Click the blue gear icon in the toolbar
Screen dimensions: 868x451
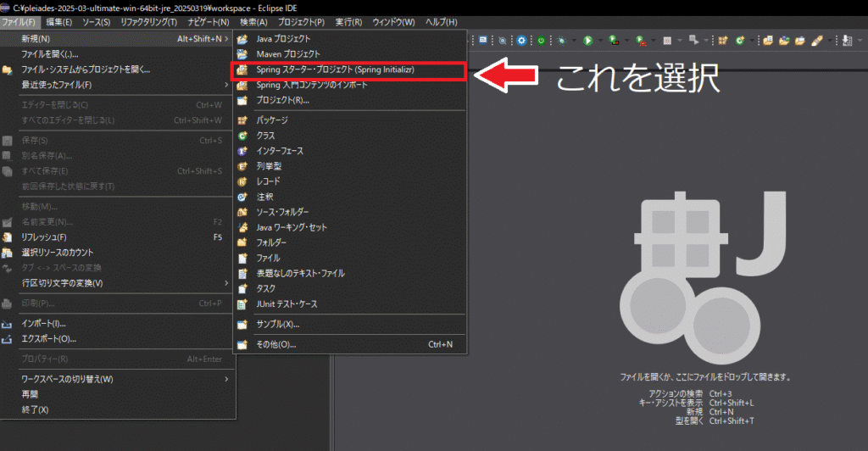(x=521, y=41)
